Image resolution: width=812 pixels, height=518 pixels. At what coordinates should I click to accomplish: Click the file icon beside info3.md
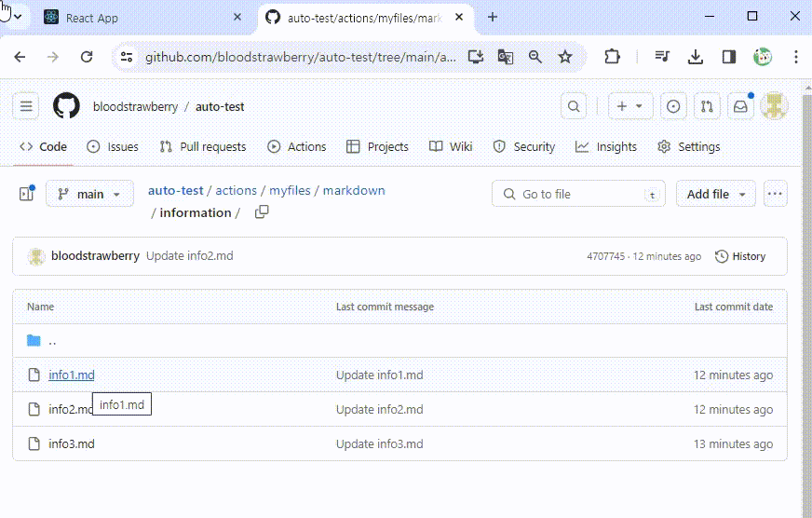[x=34, y=443]
